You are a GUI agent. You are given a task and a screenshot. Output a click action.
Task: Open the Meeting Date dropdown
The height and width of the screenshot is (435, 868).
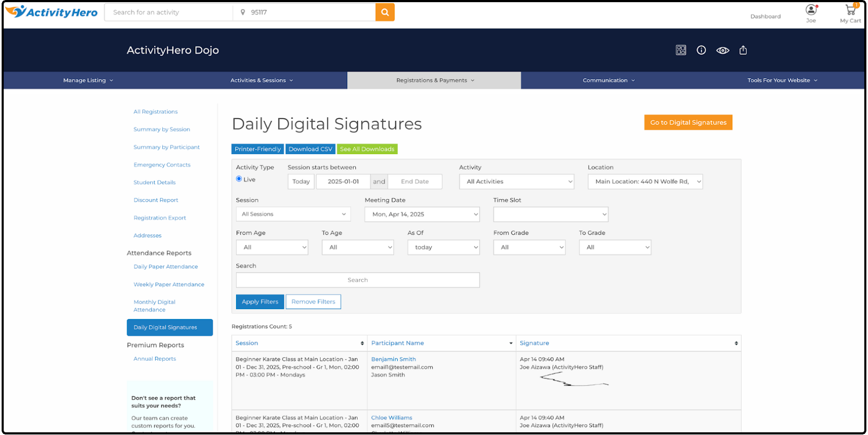422,214
